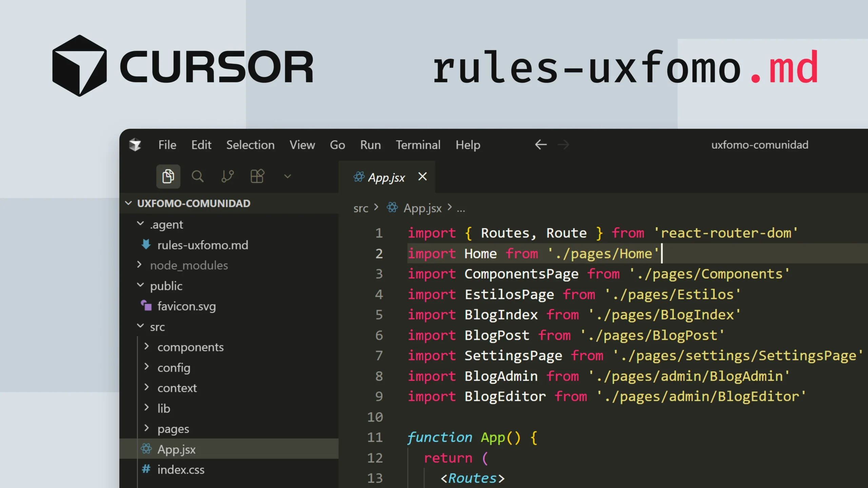Switch to the App.jsx editor tab

click(387, 177)
